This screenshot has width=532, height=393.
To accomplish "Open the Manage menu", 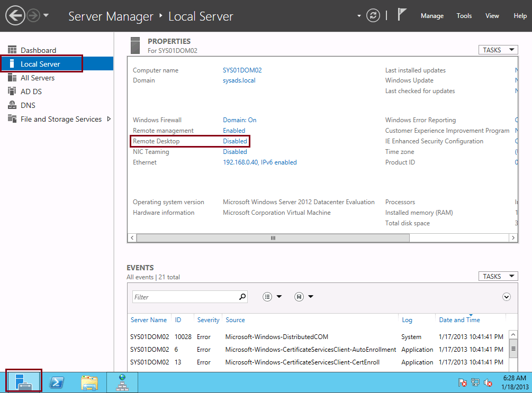I will pyautogui.click(x=432, y=15).
